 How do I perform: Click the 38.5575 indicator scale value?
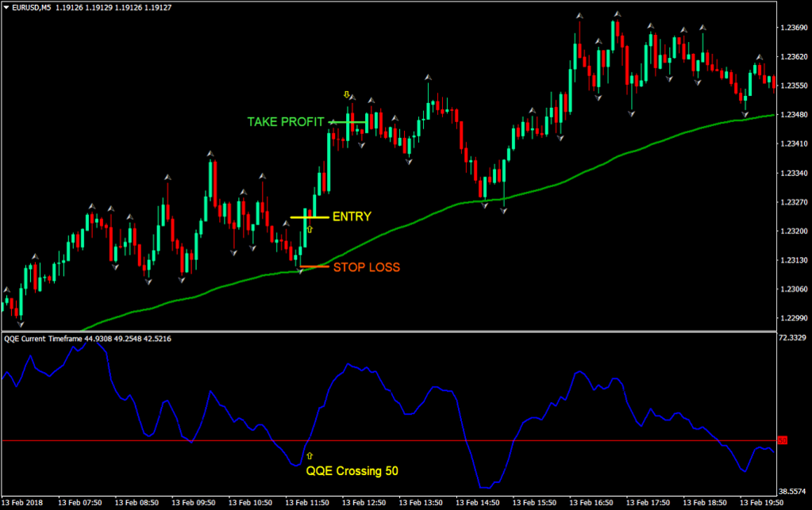click(794, 491)
